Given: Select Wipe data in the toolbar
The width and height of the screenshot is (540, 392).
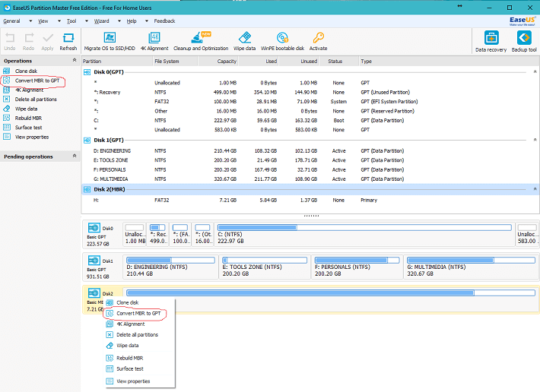Looking at the screenshot, I should point(244,42).
